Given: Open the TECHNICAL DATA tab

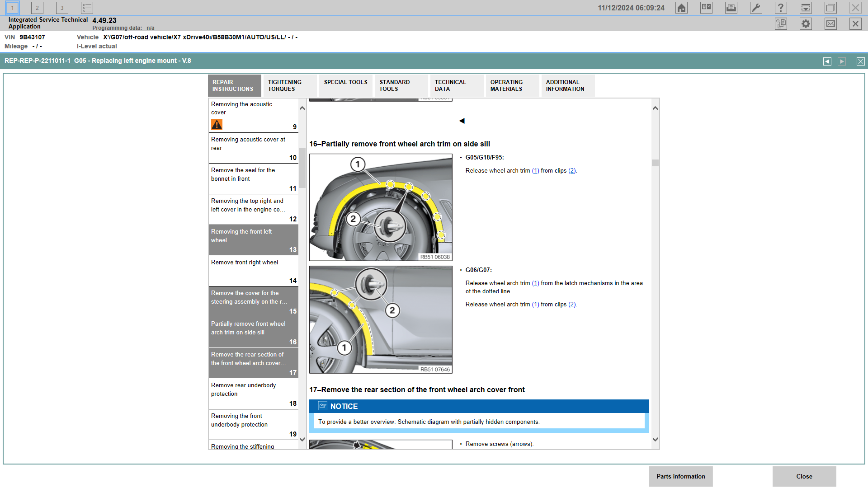Looking at the screenshot, I should click(456, 85).
